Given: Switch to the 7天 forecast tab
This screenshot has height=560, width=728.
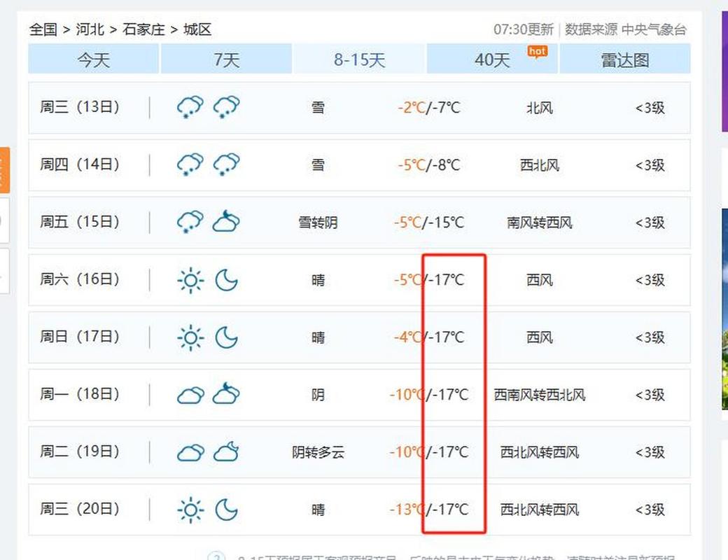Looking at the screenshot, I should point(227,59).
